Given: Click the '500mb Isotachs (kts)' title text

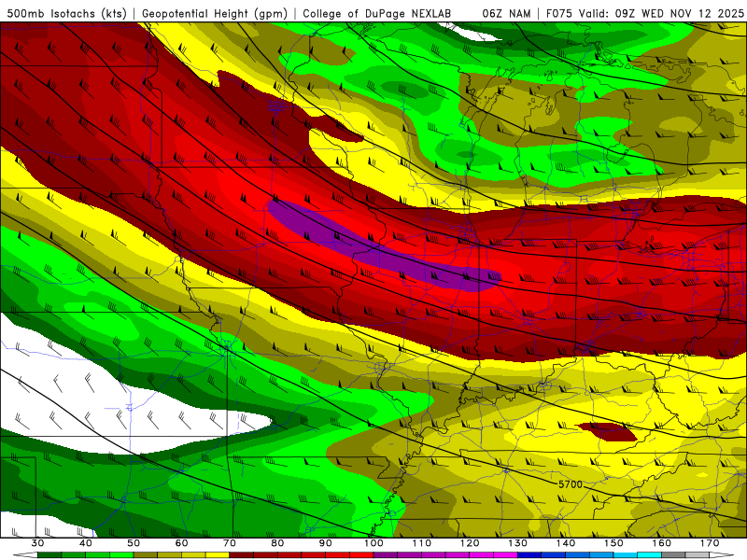Looking at the screenshot, I should pyautogui.click(x=66, y=13).
